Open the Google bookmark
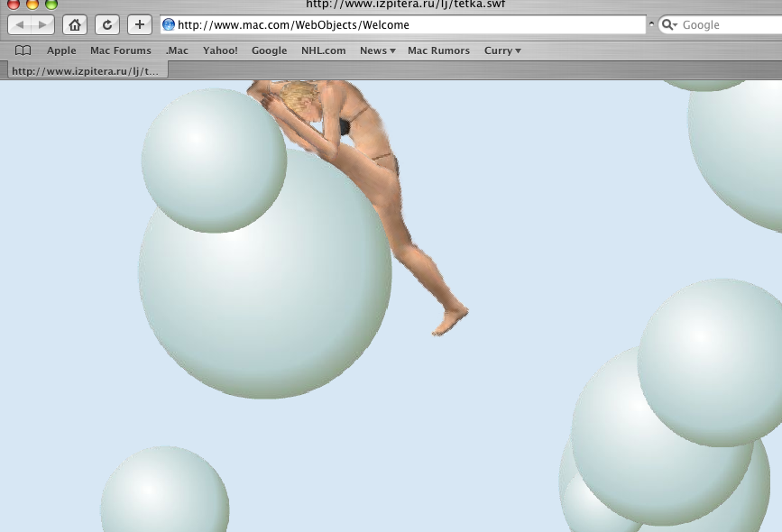 pos(270,50)
